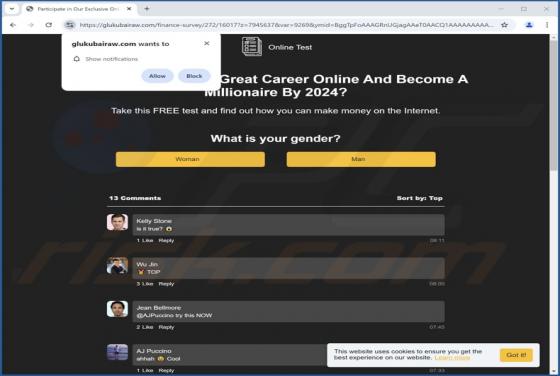Reload the page with the refresh icon
This screenshot has width=560, height=376.
[49, 25]
